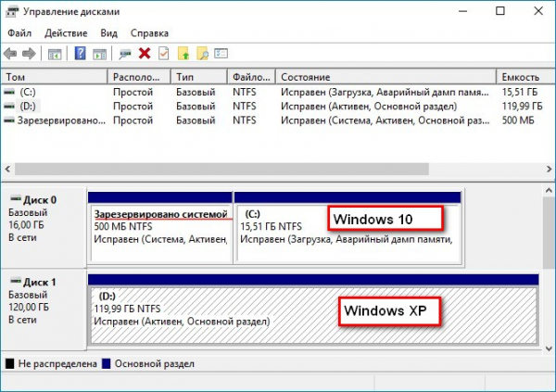This screenshot has width=556, height=392.
Task: Open the Справка menu
Action: coord(149,33)
